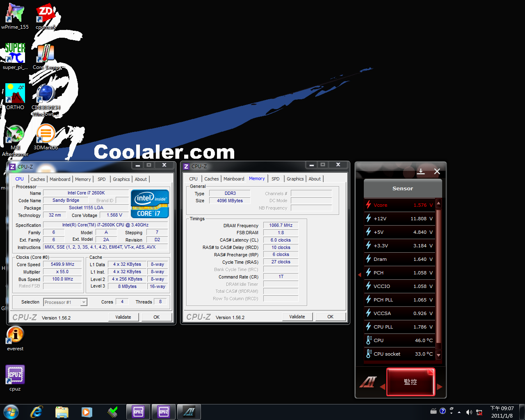The width and height of the screenshot is (525, 420).
Task: Click the keyboard tray icon
Action: point(434,411)
